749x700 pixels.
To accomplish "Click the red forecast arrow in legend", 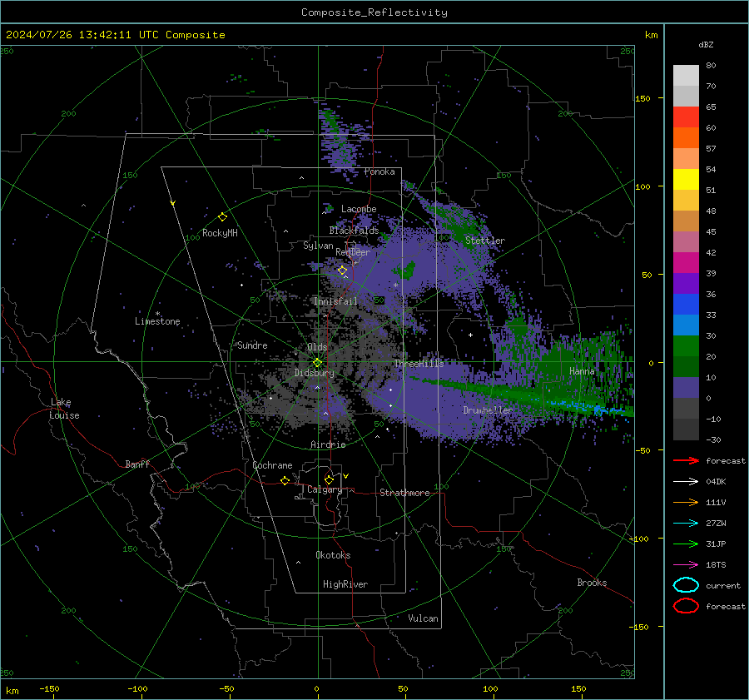I will tap(686, 460).
